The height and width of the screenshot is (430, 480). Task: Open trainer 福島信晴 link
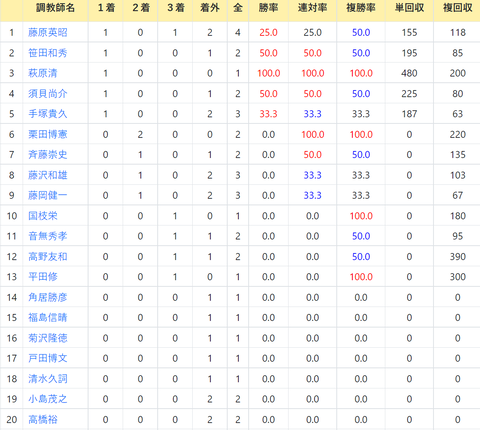click(48, 317)
